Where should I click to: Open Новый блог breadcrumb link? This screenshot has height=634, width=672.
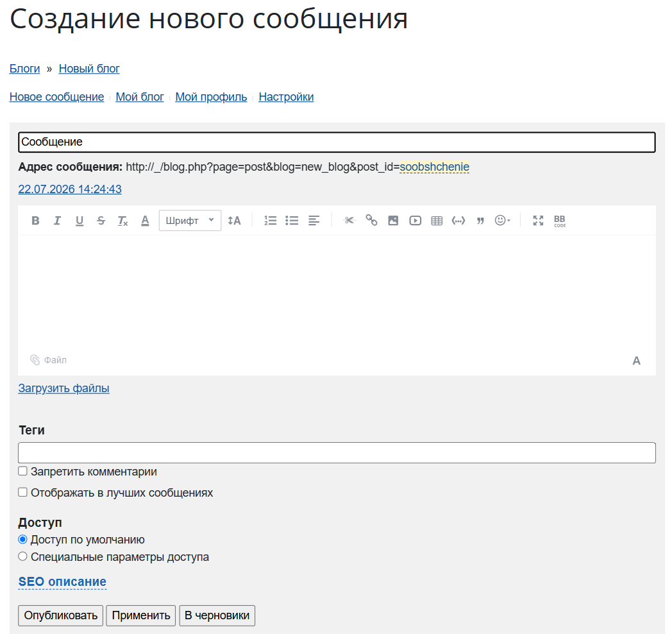coord(89,69)
